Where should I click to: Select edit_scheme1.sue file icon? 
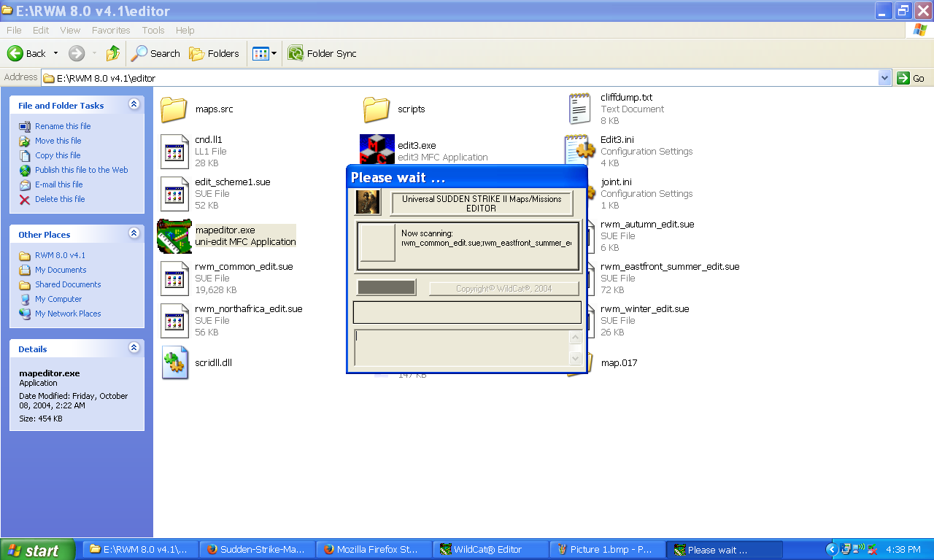174,193
